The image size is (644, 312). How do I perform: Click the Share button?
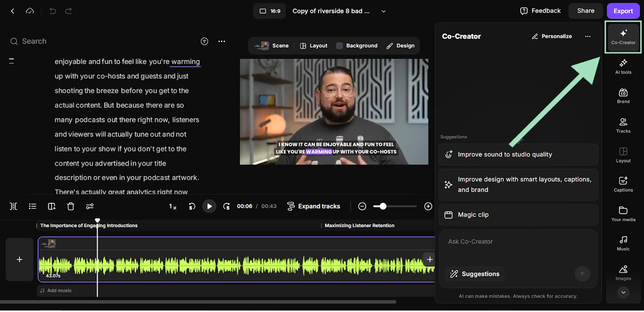pos(586,11)
